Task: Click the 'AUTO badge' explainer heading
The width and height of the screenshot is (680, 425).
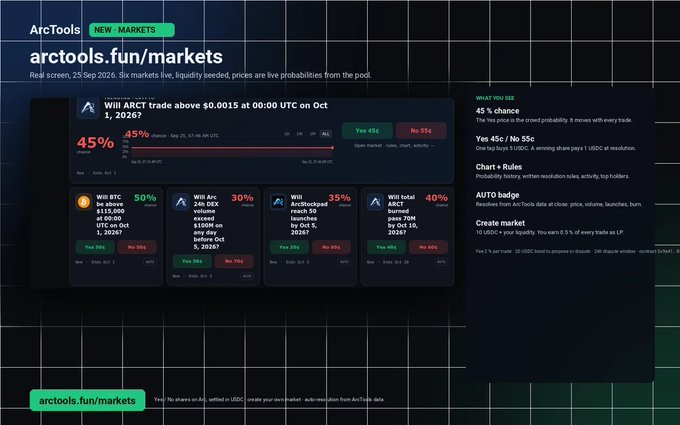Action: pos(497,195)
